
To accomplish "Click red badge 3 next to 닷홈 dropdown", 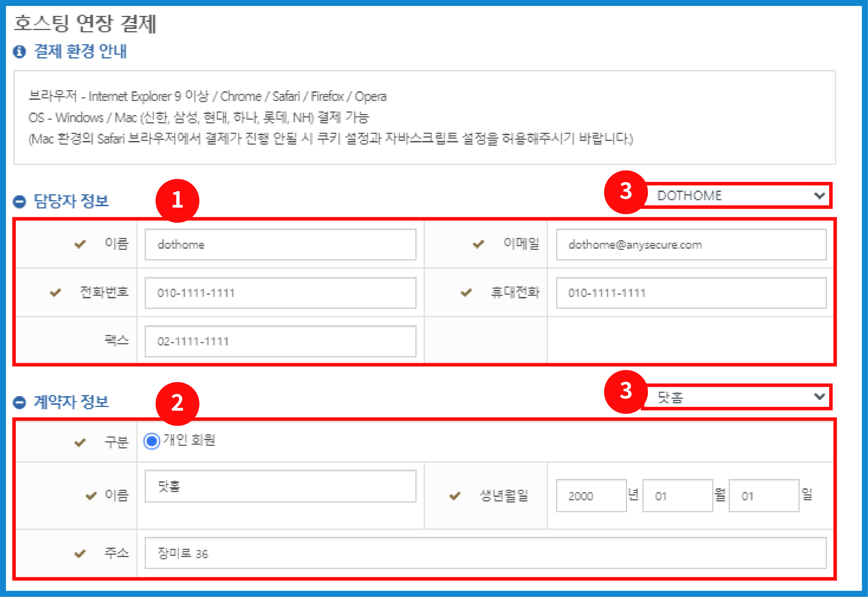I will [626, 392].
